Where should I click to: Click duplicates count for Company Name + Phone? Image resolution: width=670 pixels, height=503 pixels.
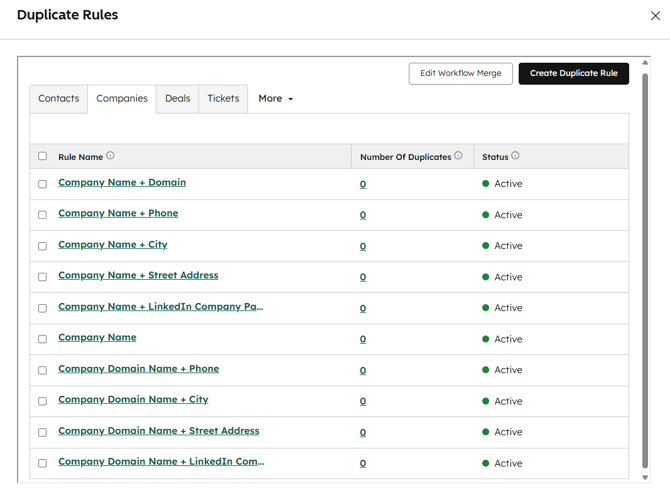pos(363,215)
